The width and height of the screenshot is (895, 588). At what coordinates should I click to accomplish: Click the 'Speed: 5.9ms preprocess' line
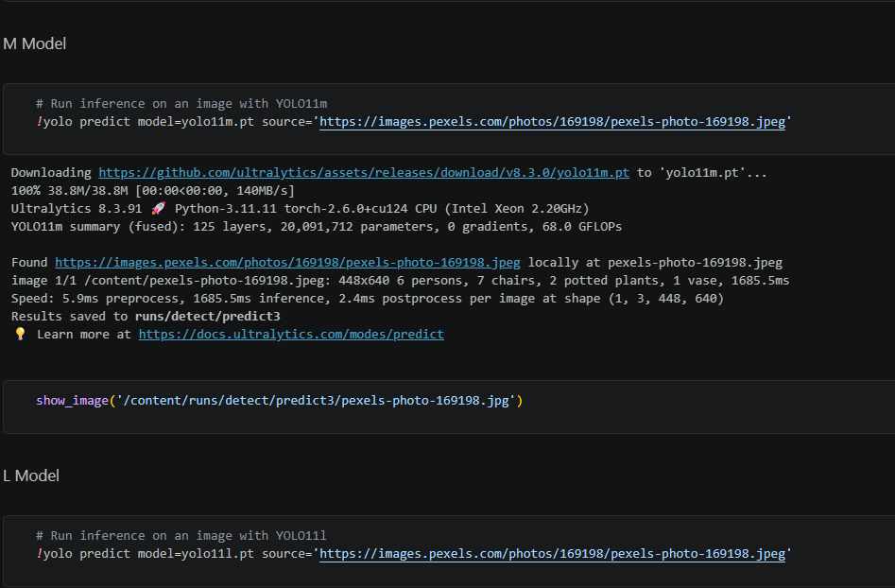367,299
